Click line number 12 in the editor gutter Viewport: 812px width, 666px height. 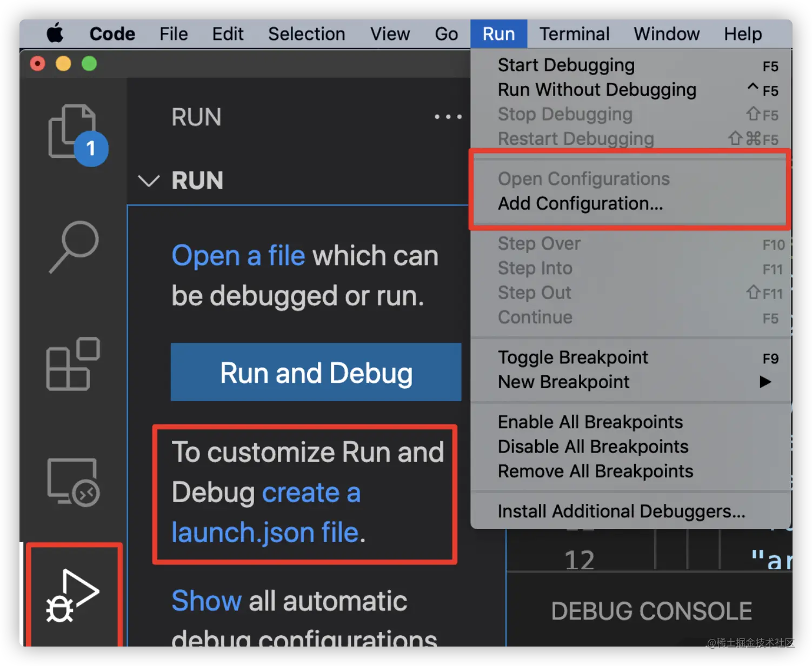[x=580, y=560]
